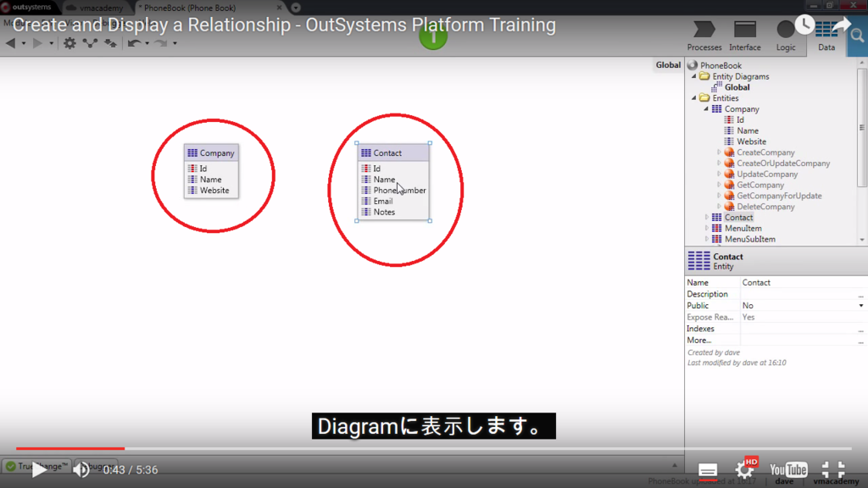This screenshot has height=488, width=868.
Task: Open Indexes property ellipsis
Action: pyautogui.click(x=861, y=329)
